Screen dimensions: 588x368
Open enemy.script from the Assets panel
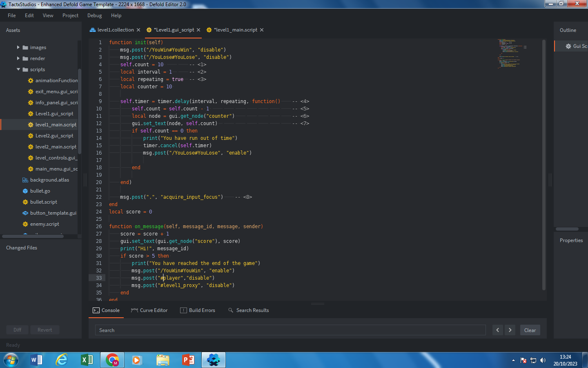pyautogui.click(x=44, y=224)
